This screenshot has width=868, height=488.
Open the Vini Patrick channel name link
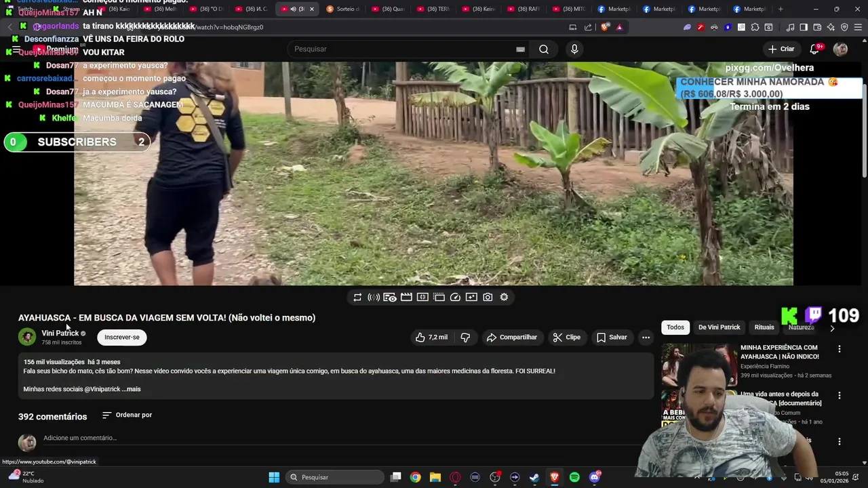click(x=60, y=333)
